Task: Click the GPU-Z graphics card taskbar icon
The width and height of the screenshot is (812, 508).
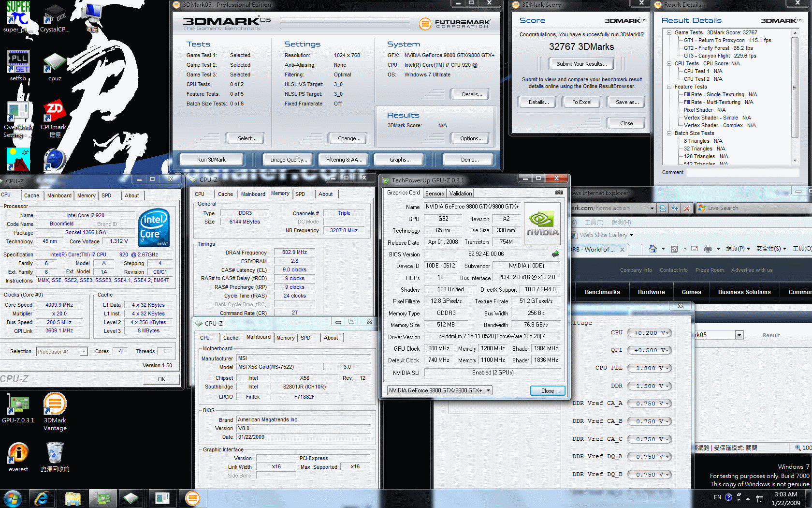Action: (x=102, y=498)
